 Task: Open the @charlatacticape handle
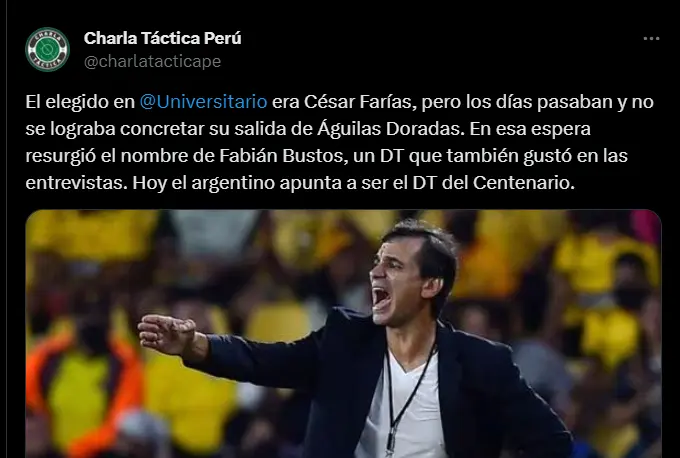152,61
